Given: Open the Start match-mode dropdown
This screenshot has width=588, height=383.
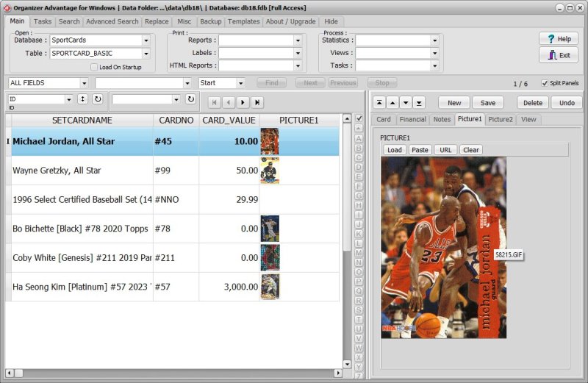Looking at the screenshot, I should pos(241,83).
